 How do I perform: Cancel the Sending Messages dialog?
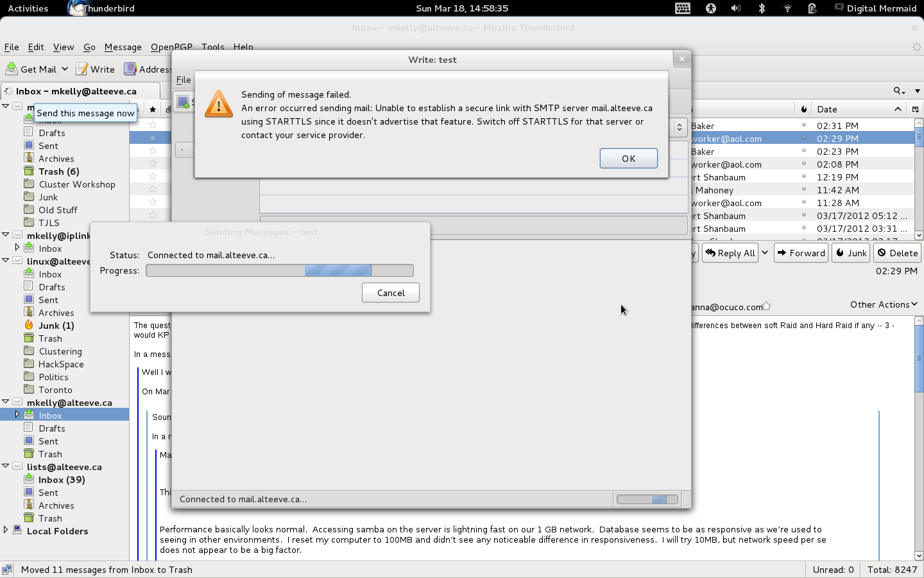pyautogui.click(x=391, y=293)
